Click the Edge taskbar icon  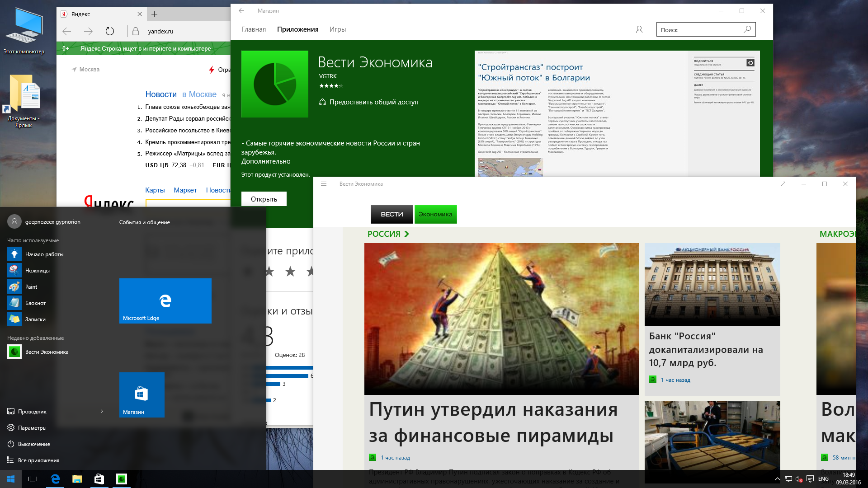click(55, 479)
